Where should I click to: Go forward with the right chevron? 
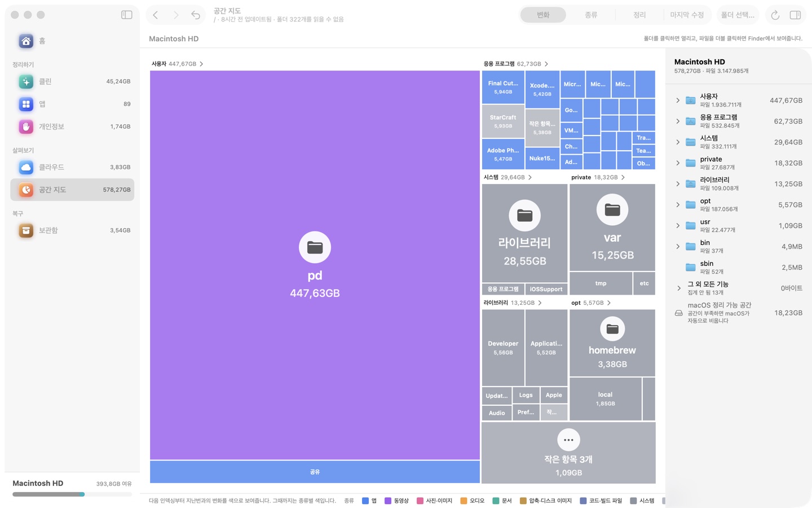176,15
